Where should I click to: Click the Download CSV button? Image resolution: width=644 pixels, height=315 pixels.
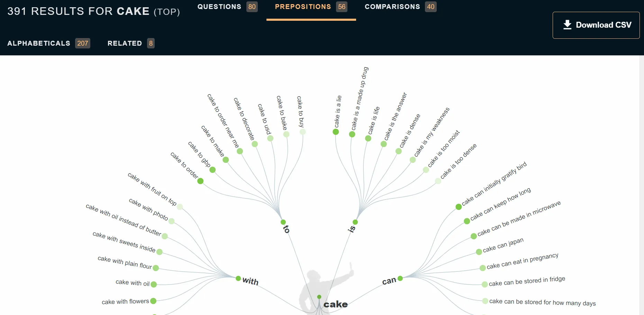click(596, 25)
